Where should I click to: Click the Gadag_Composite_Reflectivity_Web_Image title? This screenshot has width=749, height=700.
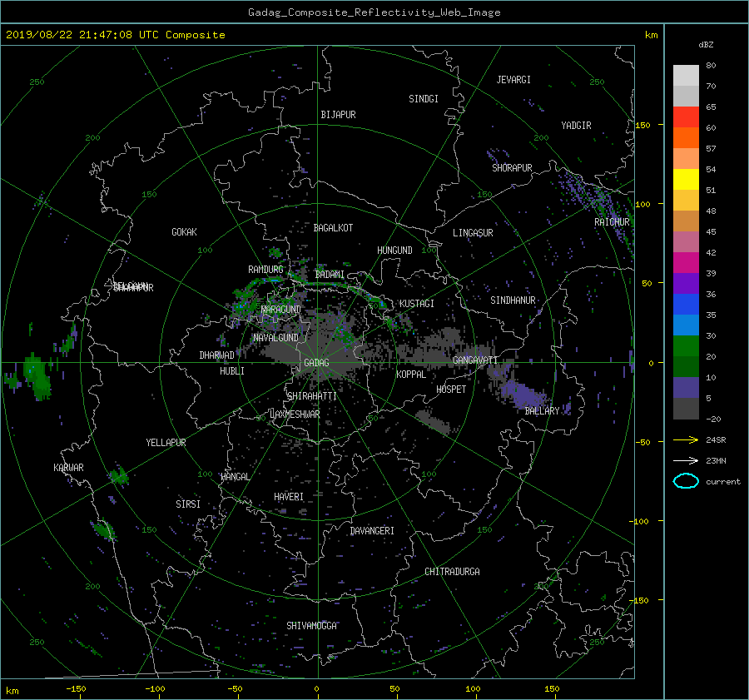click(374, 12)
